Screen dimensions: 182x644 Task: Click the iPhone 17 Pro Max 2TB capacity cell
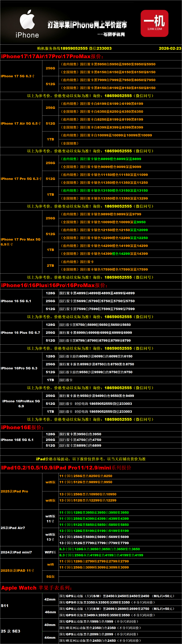point(50,265)
